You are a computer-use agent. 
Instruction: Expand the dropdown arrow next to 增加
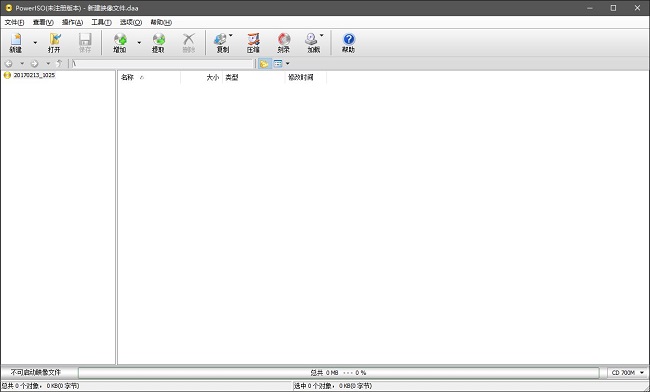coord(139,43)
